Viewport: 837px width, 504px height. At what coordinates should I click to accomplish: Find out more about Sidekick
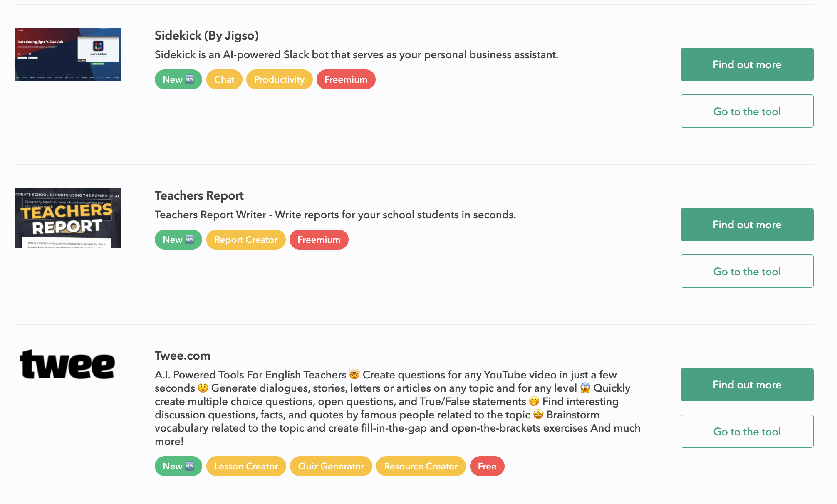pos(747,64)
